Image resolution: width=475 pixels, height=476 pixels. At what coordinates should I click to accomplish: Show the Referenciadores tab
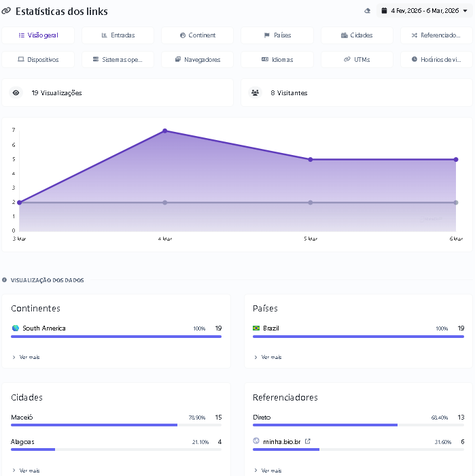(x=436, y=35)
